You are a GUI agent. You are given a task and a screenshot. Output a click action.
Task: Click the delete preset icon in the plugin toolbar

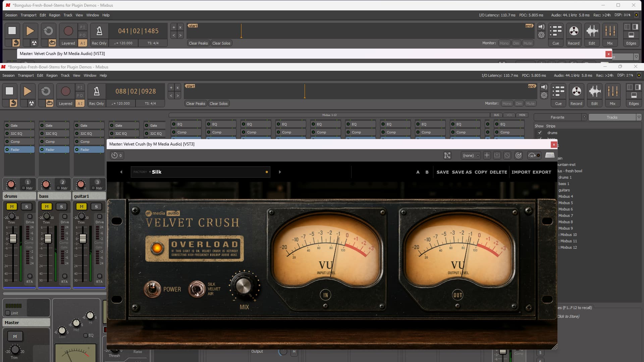click(x=507, y=155)
